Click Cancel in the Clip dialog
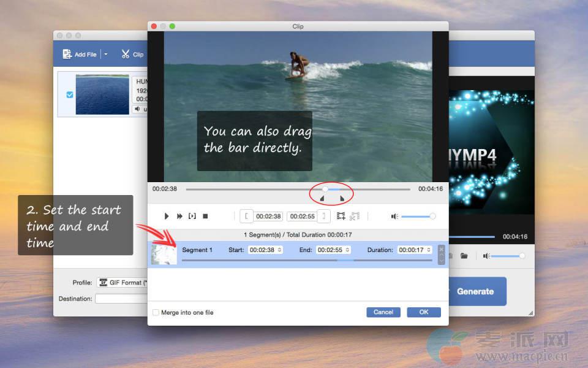The height and width of the screenshot is (368, 588). pyautogui.click(x=383, y=312)
